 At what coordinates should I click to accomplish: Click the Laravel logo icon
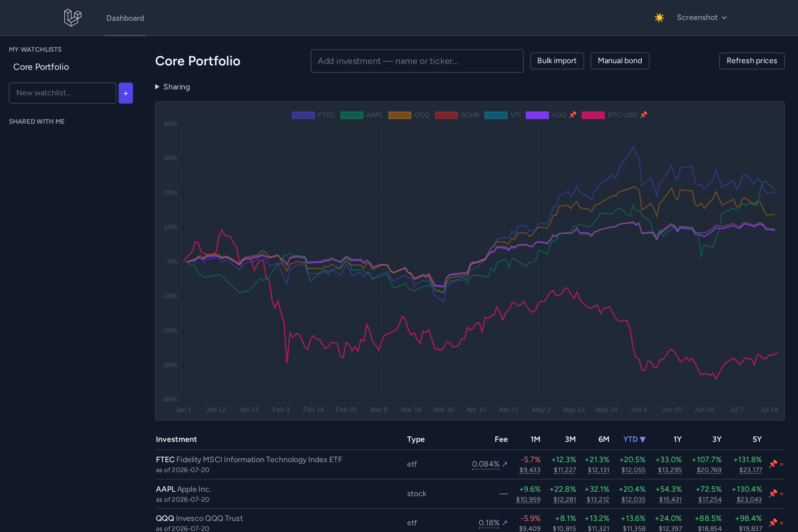click(x=73, y=18)
